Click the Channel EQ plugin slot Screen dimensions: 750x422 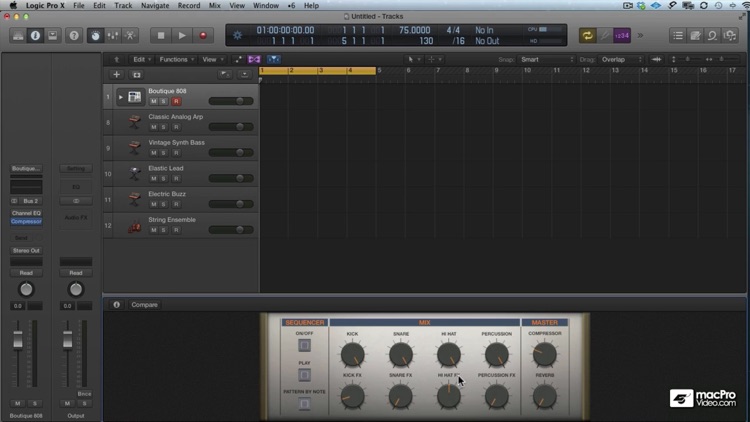point(26,213)
